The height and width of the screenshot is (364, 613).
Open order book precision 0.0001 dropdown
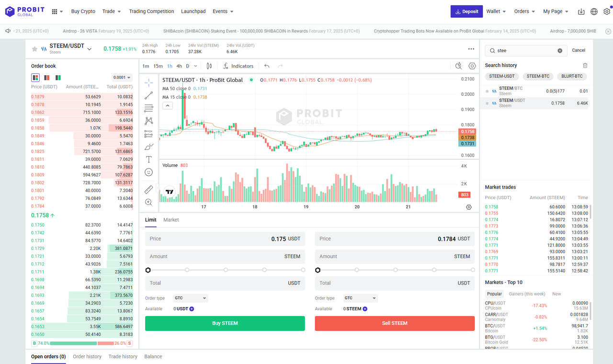tap(122, 77)
